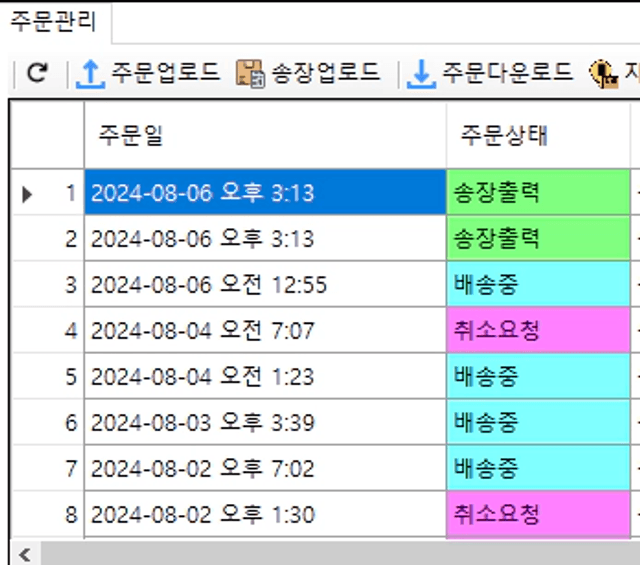Select row header number 2
This screenshot has width=640, height=565.
(x=48, y=238)
